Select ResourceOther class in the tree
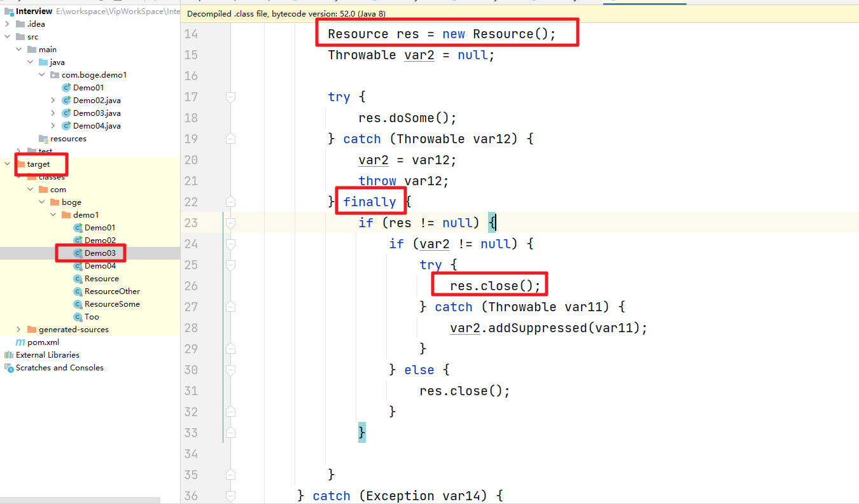 [x=112, y=291]
